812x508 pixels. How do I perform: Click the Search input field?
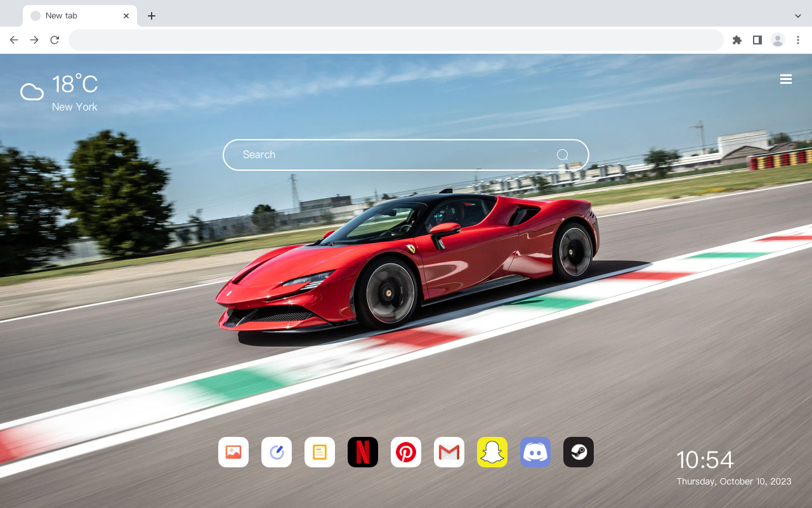406,155
